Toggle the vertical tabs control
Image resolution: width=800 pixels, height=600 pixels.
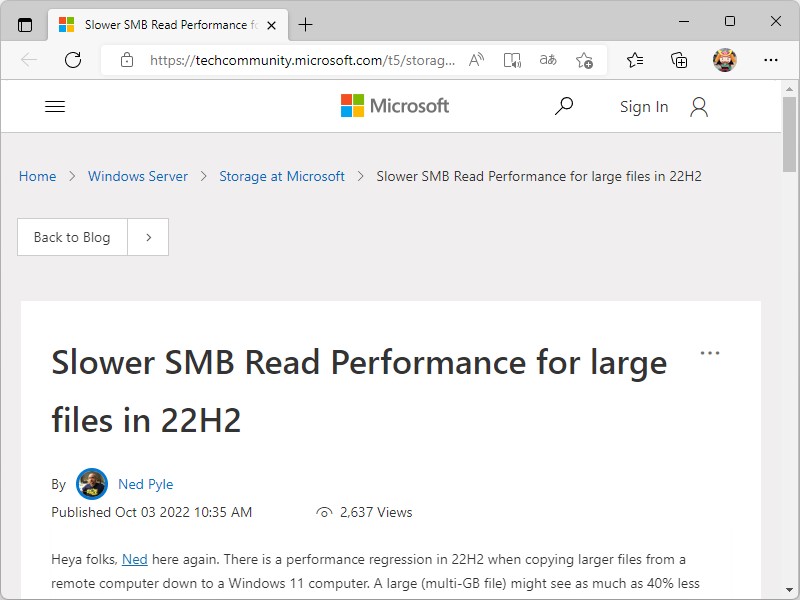tap(24, 24)
